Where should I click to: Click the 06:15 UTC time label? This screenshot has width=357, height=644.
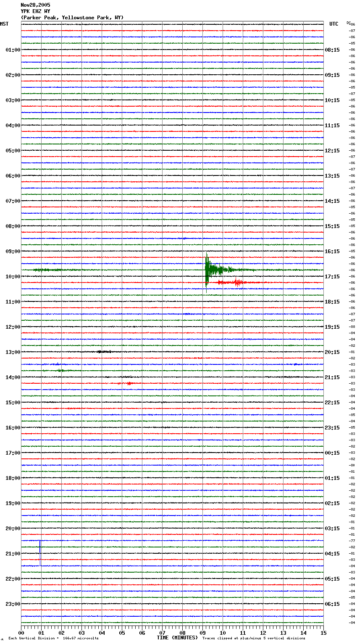[x=332, y=604]
